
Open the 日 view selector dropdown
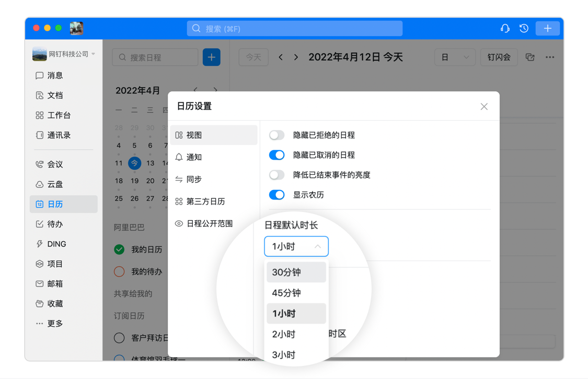coord(454,57)
